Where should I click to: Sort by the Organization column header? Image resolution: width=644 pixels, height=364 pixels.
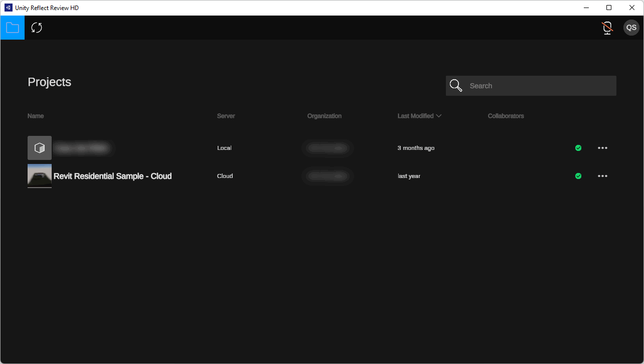click(325, 116)
